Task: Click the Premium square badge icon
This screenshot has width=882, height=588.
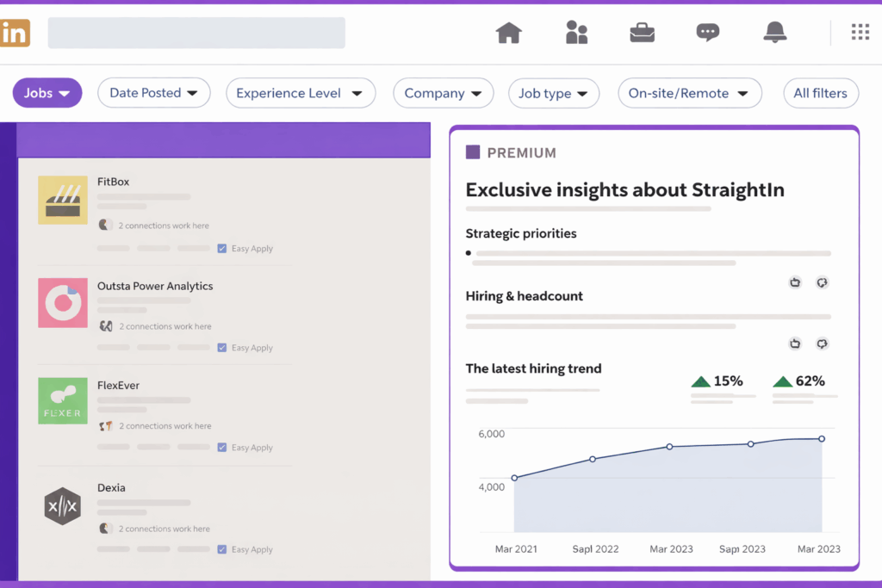Action: pyautogui.click(x=473, y=152)
